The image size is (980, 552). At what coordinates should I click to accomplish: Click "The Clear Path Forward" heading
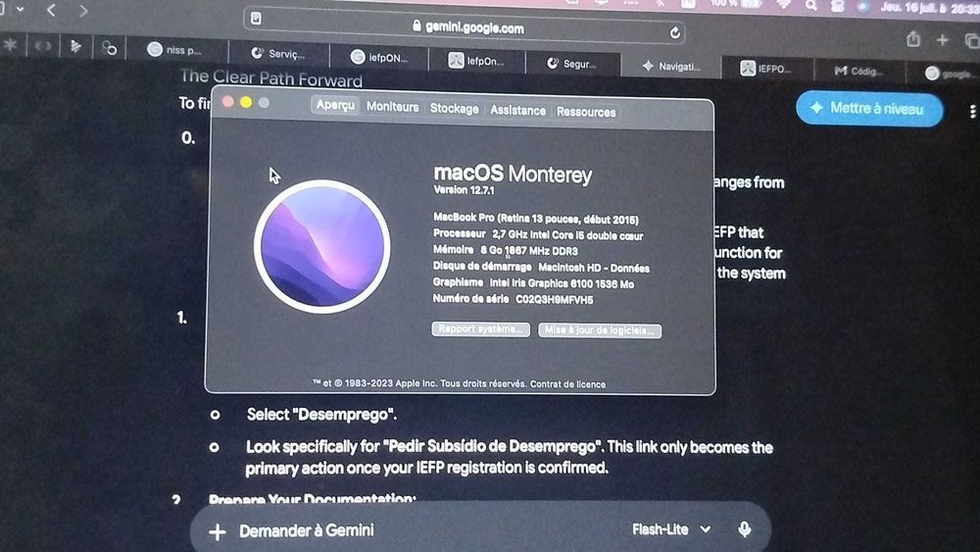pyautogui.click(x=271, y=78)
